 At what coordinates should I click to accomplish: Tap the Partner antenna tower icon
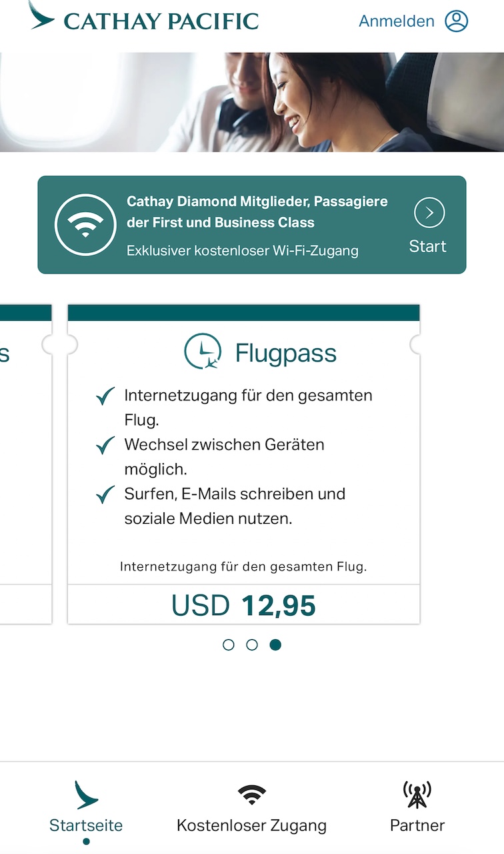tap(417, 795)
